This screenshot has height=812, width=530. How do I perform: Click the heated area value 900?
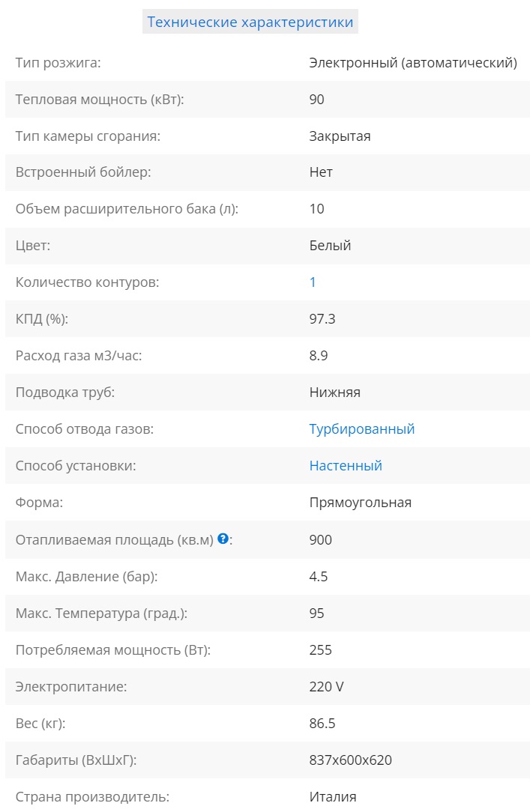pyautogui.click(x=320, y=539)
